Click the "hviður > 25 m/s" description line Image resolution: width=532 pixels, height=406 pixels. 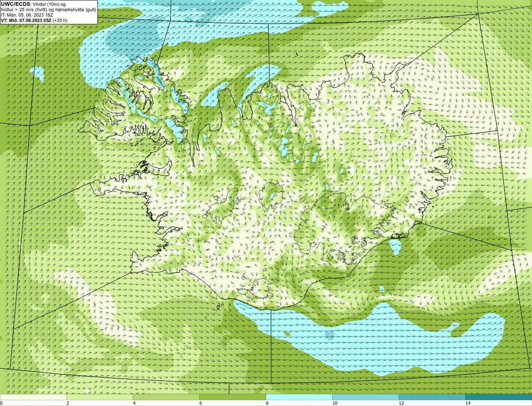[49, 10]
